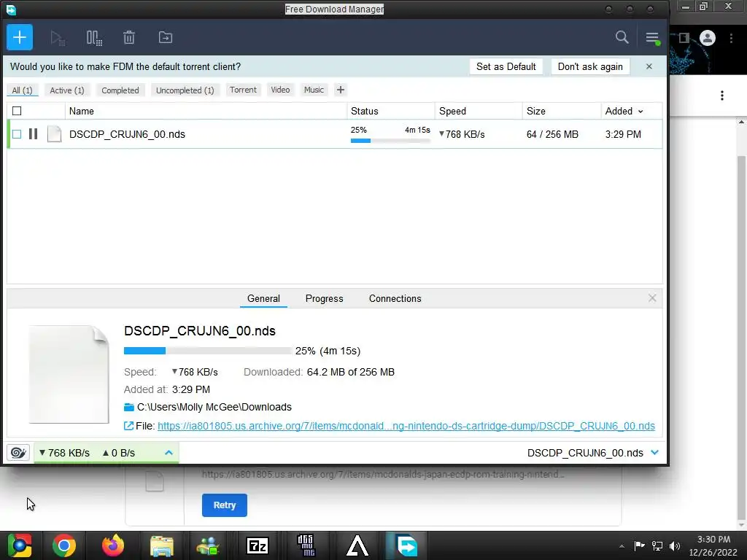
Task: Select the All (1) filter tab
Action: coord(22,90)
